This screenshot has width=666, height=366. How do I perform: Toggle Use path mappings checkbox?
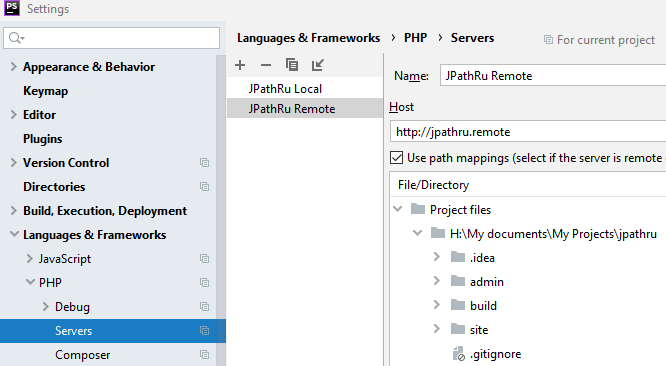click(x=396, y=158)
